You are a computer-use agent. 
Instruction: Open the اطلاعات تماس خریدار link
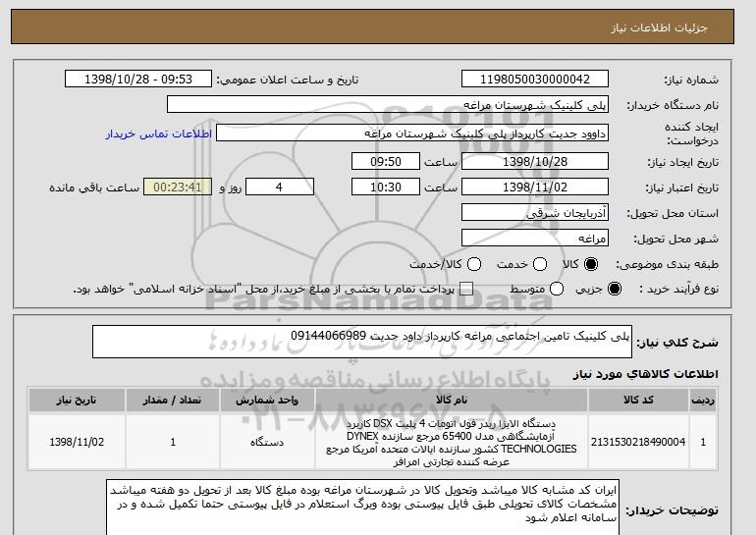159,134
